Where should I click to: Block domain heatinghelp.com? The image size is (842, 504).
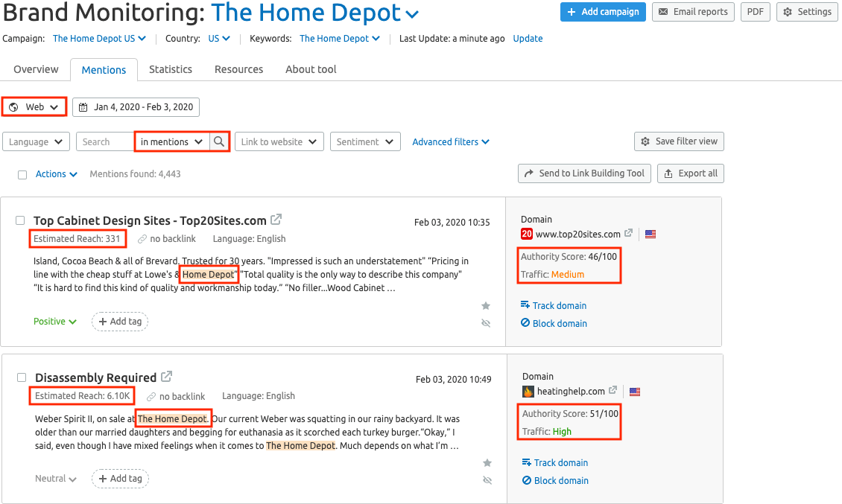click(x=555, y=480)
